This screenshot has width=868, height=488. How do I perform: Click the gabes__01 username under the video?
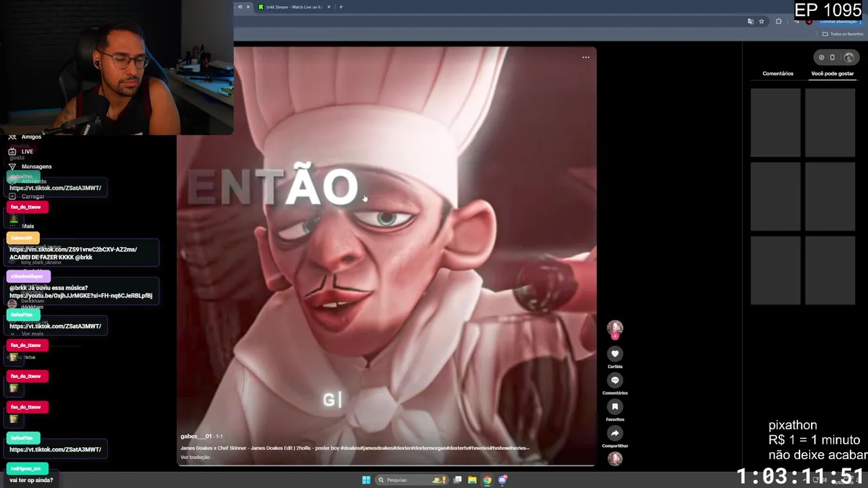tap(196, 436)
